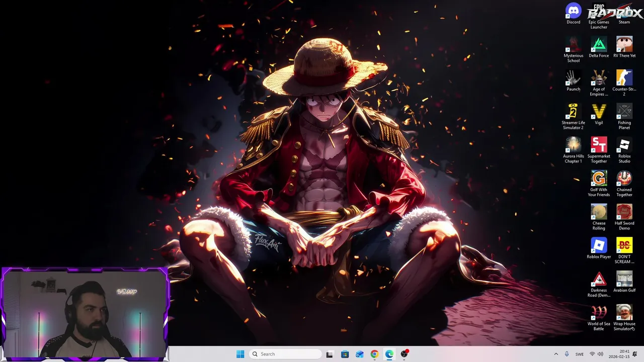Viewport: 644px width, 362px height.
Task: Select Darkness Road Demo icon
Action: click(599, 284)
